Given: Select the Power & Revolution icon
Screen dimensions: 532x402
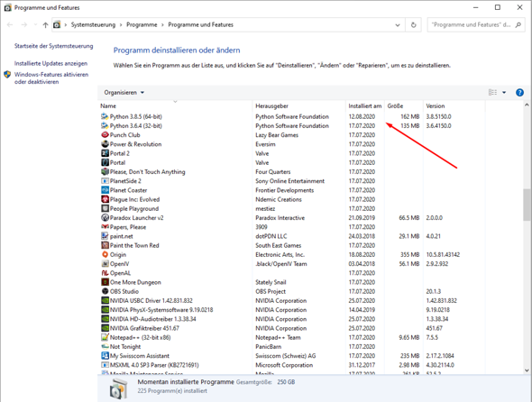Looking at the screenshot, I should tap(105, 144).
